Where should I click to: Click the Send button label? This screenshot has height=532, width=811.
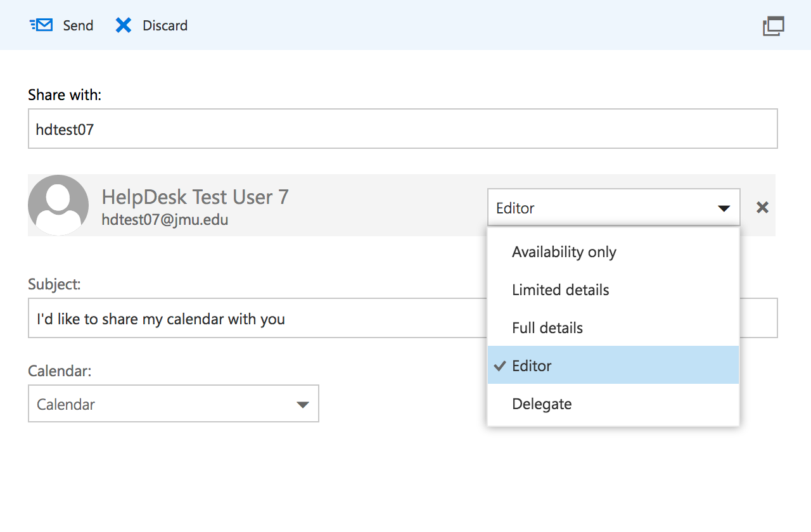pyautogui.click(x=78, y=25)
